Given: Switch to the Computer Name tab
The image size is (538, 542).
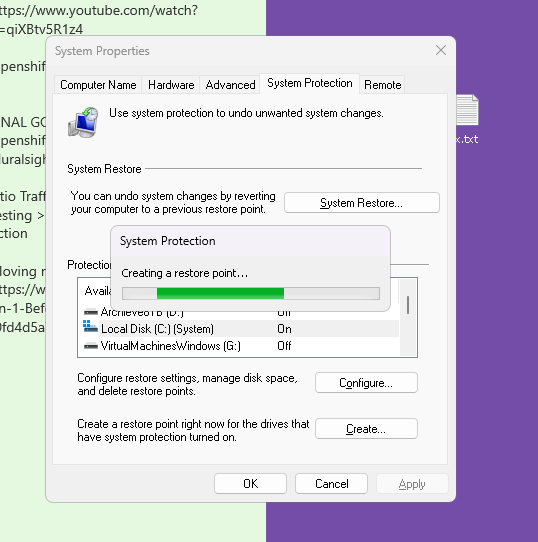Looking at the screenshot, I should (x=98, y=85).
